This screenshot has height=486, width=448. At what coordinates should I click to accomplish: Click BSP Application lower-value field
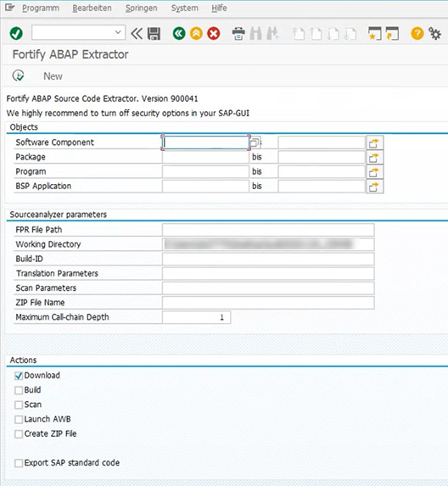pos(205,187)
